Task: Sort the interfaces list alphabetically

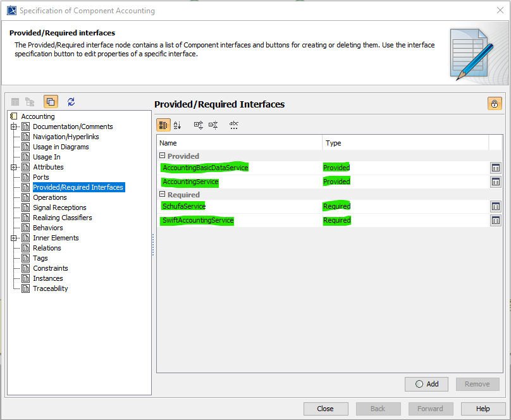Action: [177, 125]
